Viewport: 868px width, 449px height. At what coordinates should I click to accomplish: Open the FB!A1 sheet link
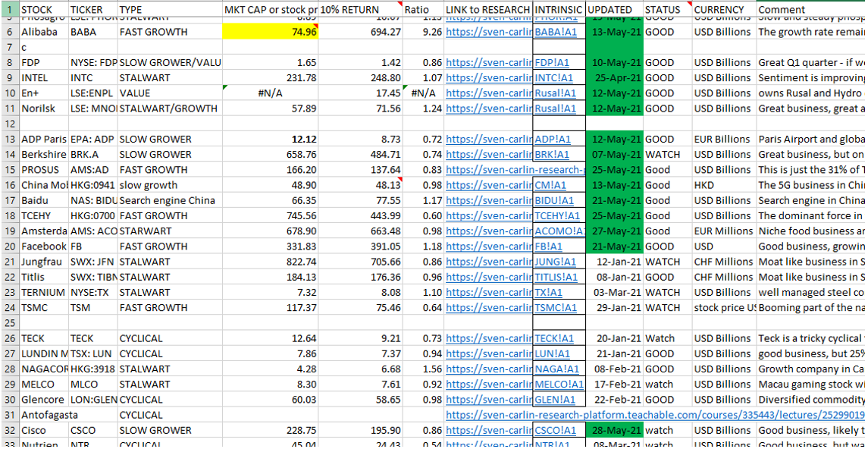(549, 246)
